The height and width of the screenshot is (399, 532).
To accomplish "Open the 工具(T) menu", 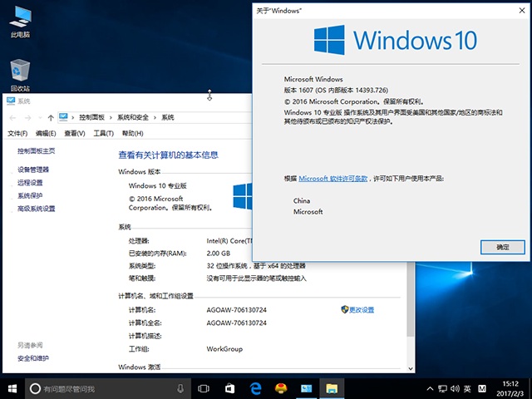I will (103, 133).
